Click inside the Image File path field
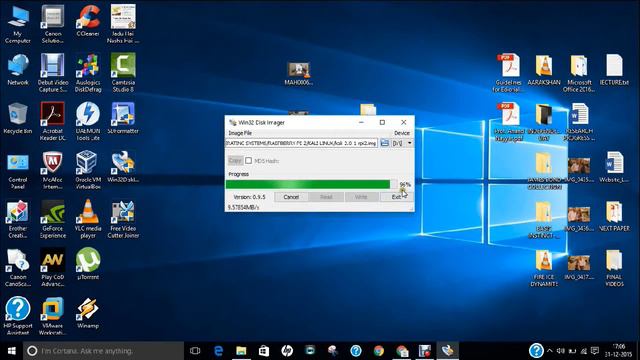640x360 pixels. (302, 143)
